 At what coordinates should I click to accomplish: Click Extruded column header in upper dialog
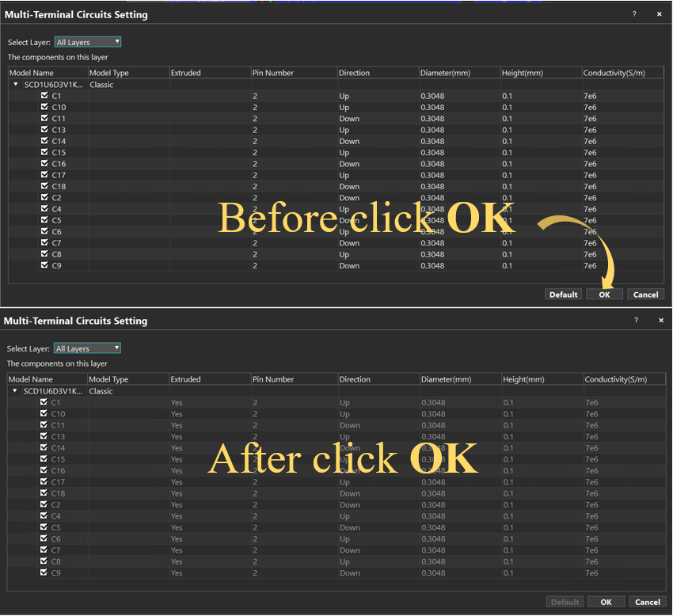coord(211,73)
